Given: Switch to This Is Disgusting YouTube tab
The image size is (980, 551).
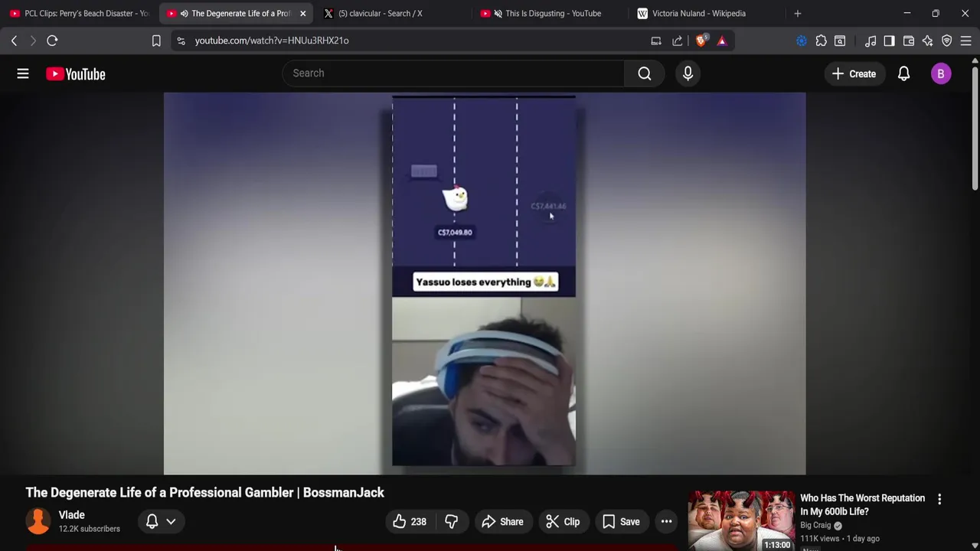Looking at the screenshot, I should [x=547, y=13].
